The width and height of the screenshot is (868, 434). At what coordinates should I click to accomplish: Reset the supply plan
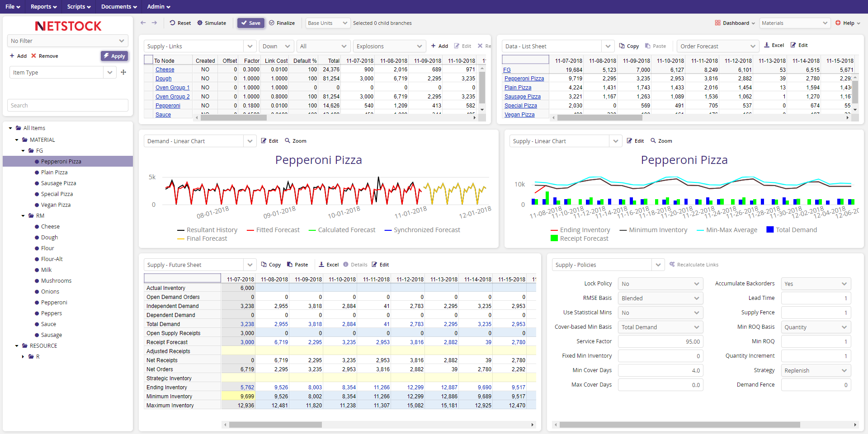coord(180,23)
